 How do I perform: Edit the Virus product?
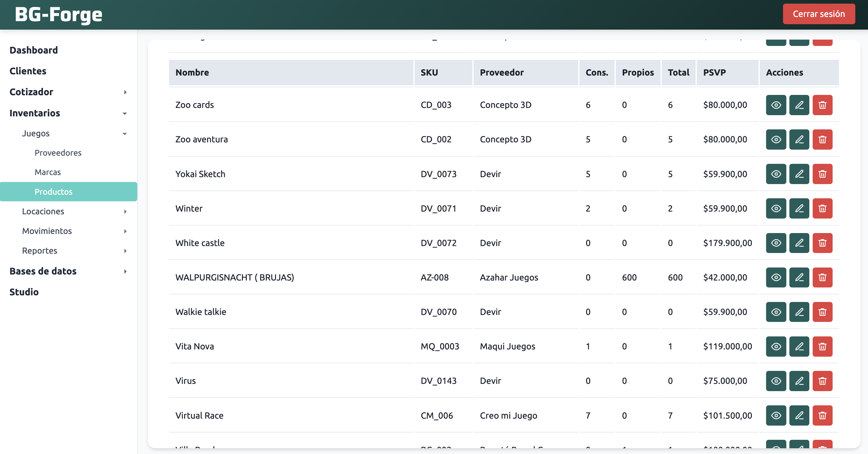pos(799,381)
